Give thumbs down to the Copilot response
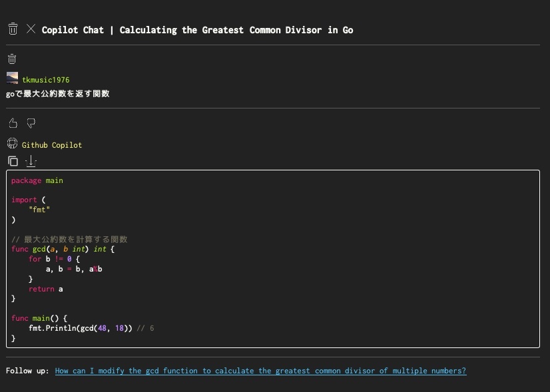This screenshot has height=392, width=550. pyautogui.click(x=31, y=123)
